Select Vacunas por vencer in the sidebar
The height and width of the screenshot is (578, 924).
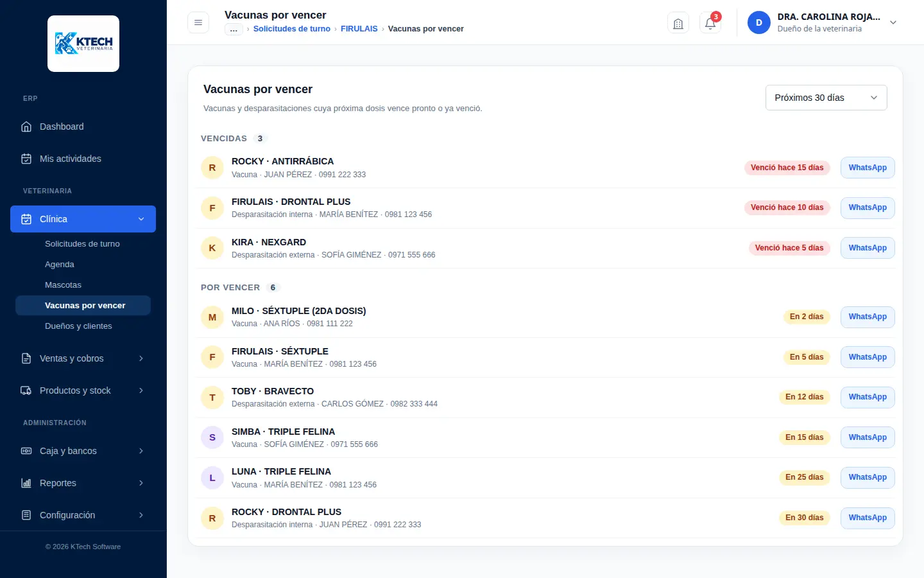(83, 306)
